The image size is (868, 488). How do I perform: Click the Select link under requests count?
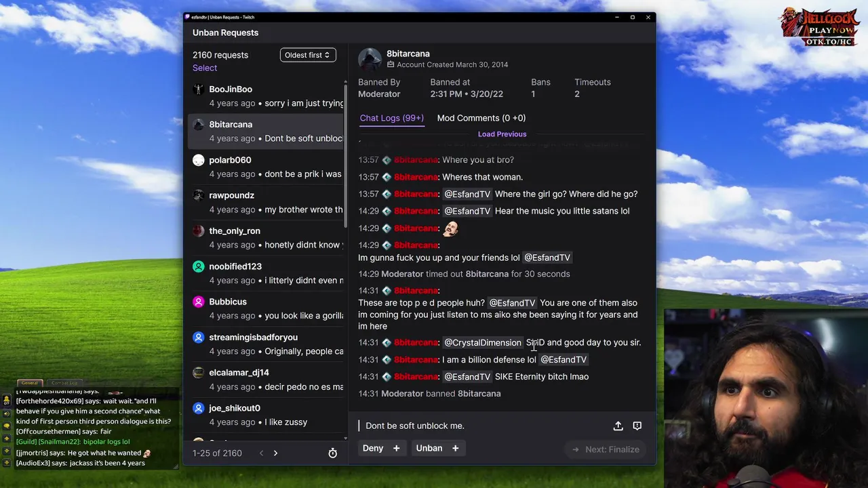click(205, 68)
